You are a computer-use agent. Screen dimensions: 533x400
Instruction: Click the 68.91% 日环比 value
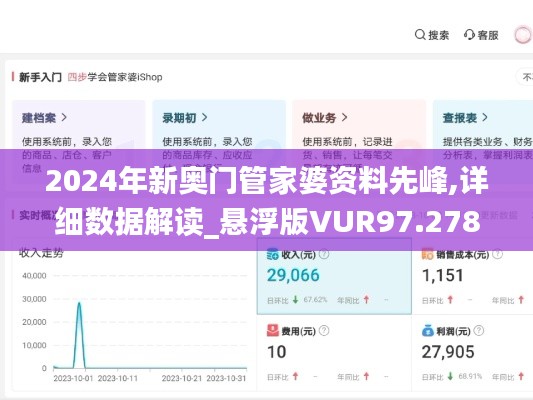click(x=470, y=376)
